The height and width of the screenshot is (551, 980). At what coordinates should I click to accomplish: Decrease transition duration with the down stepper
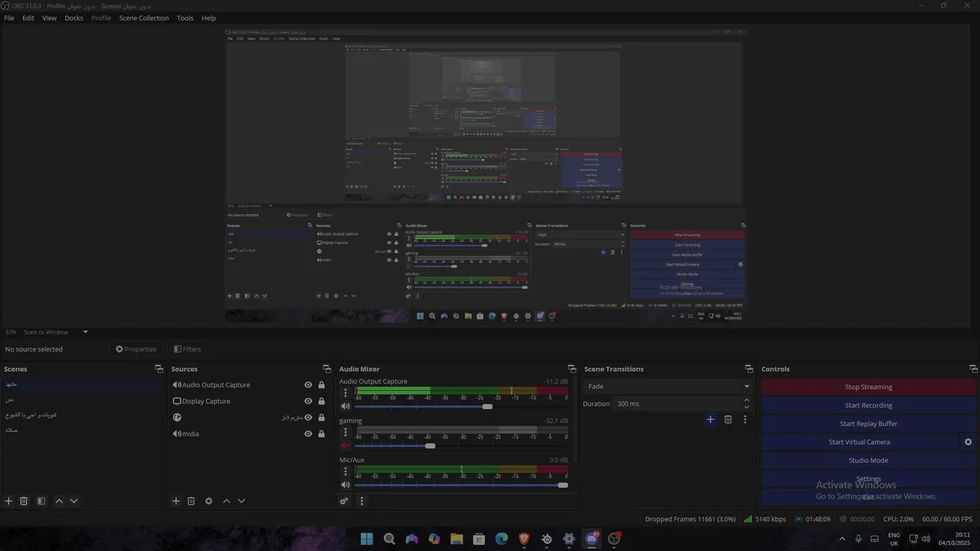747,407
